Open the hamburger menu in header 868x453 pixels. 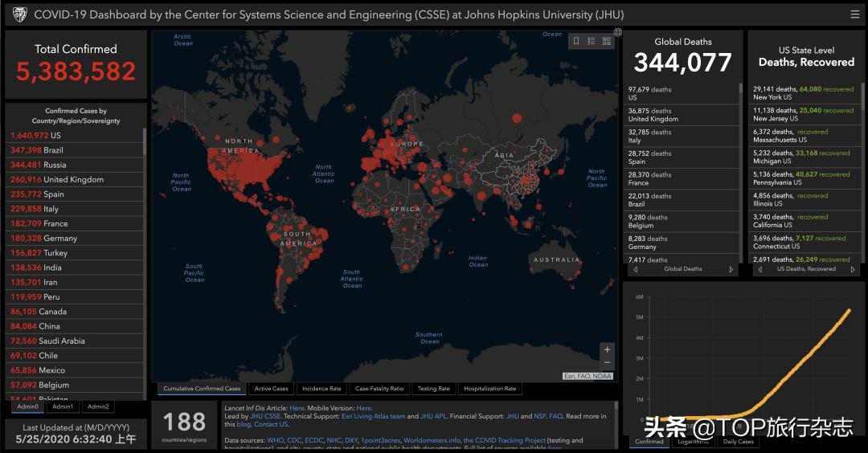point(854,14)
